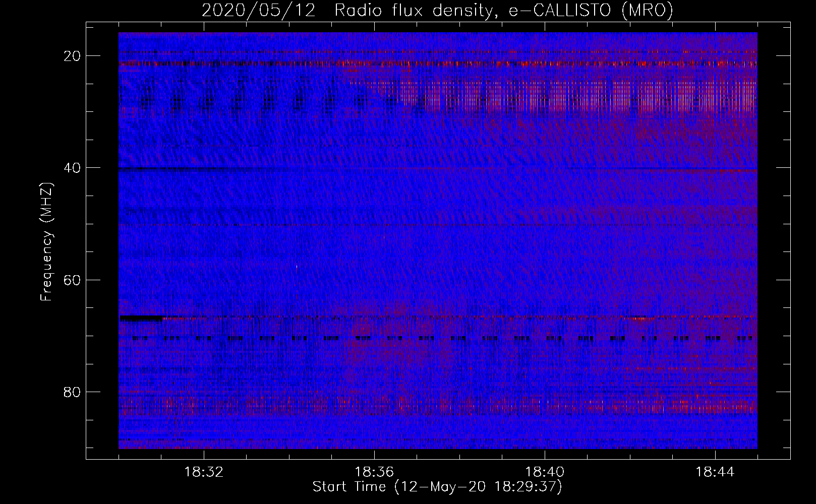Click the '18:36' time tick label
816x504 pixels.
pyautogui.click(x=374, y=472)
